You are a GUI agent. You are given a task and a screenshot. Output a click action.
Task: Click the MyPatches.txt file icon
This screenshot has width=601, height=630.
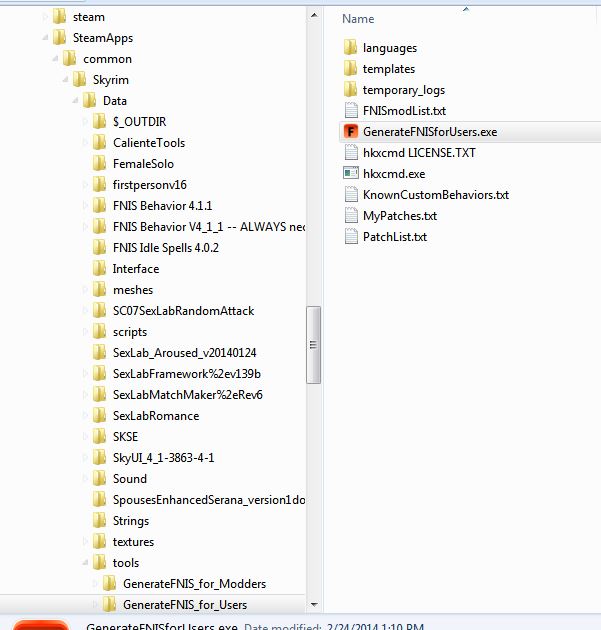(x=351, y=215)
